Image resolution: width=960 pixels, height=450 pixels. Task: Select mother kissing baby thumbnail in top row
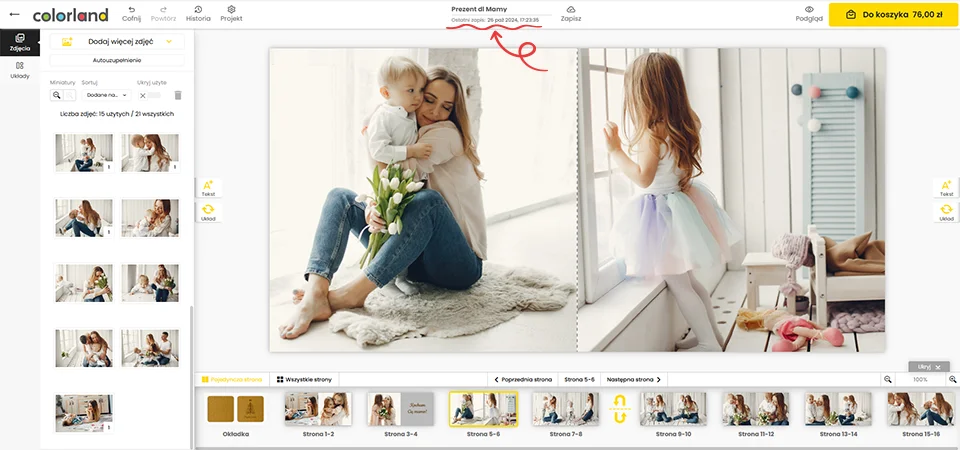(x=150, y=152)
